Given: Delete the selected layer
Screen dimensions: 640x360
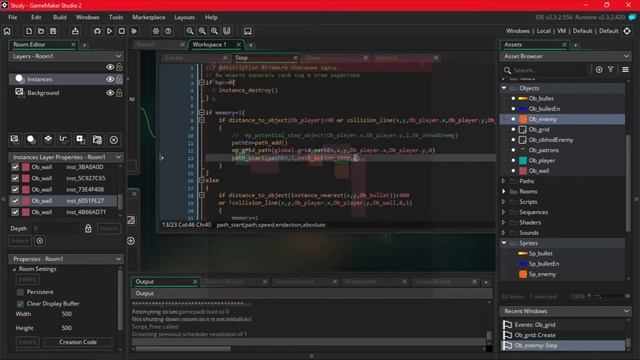Looking at the screenshot, I should [114, 140].
